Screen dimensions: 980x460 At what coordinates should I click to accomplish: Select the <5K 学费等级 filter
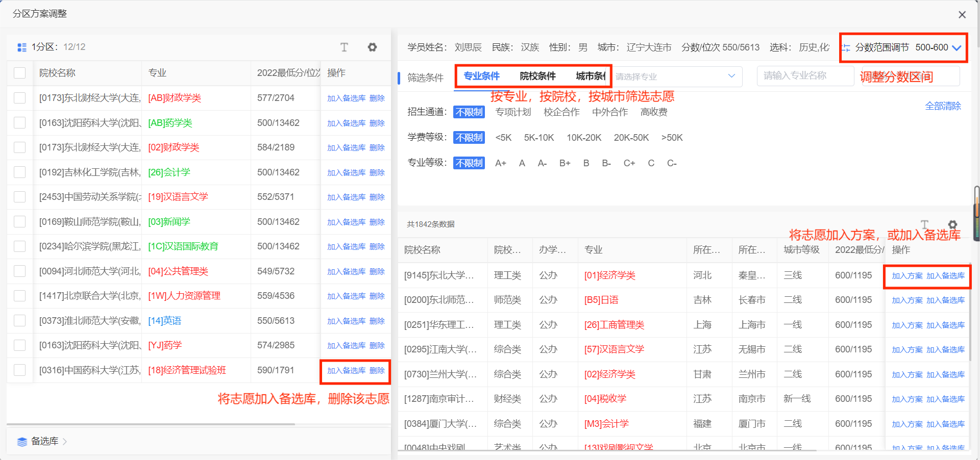503,137
